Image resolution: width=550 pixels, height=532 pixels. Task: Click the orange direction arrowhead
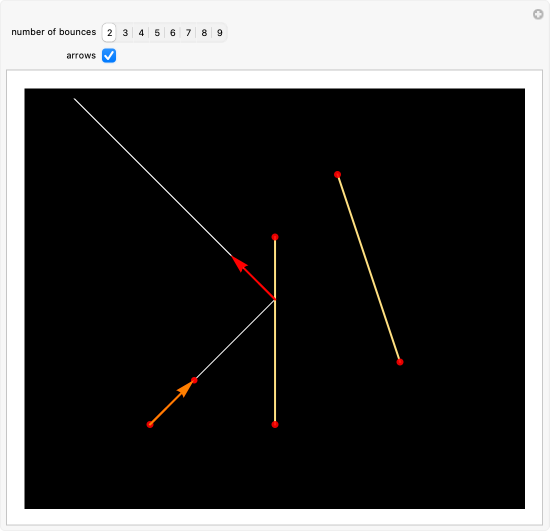[x=185, y=389]
